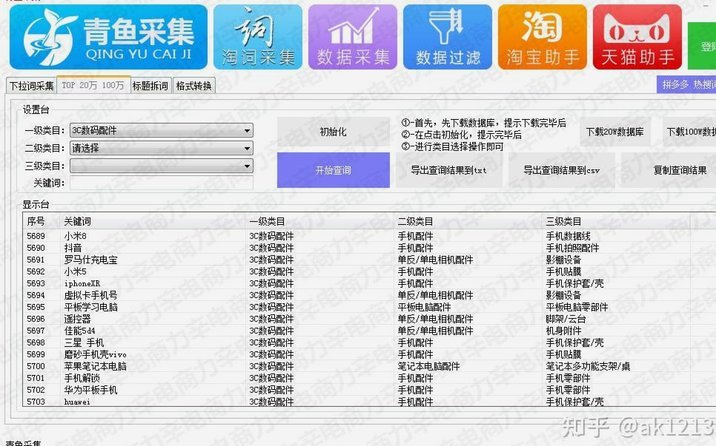Viewport: 716px width, 446px height.
Task: Click the 笔记本多功能支架/桌 cell
Action: [x=588, y=366]
